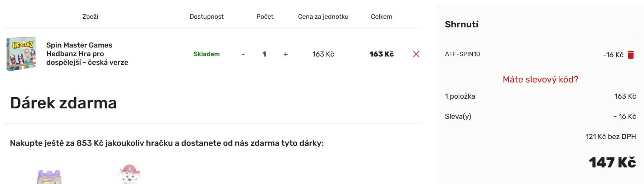Open the Hedbanz product thumbnail image

(x=21, y=54)
